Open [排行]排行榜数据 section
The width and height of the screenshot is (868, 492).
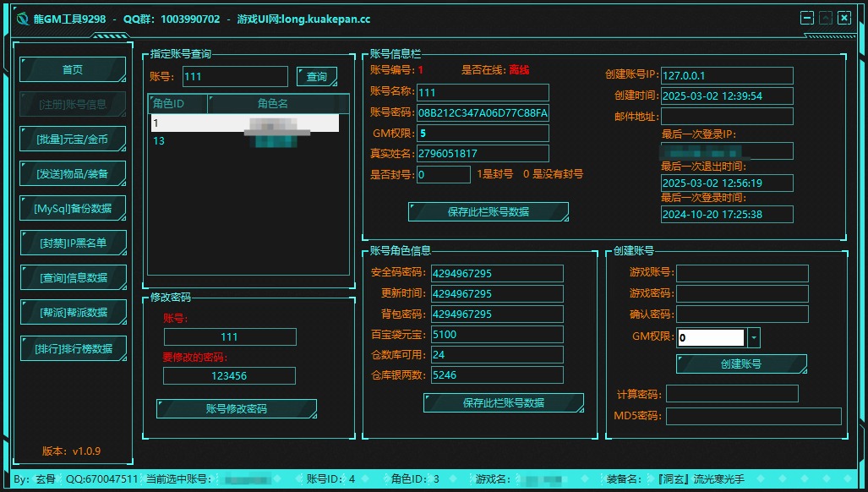(73, 347)
